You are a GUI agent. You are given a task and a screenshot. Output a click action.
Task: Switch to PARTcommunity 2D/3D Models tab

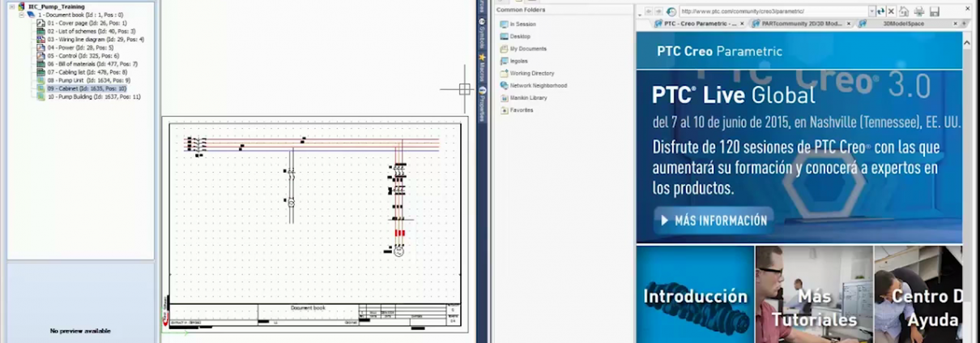tap(801, 24)
